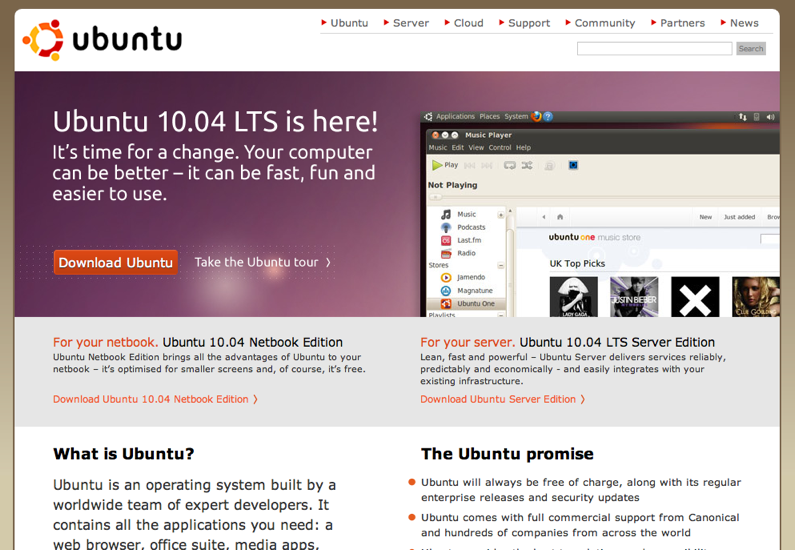The height and width of the screenshot is (550, 795).
Task: Switch to the New tab in the store
Action: pyautogui.click(x=706, y=217)
